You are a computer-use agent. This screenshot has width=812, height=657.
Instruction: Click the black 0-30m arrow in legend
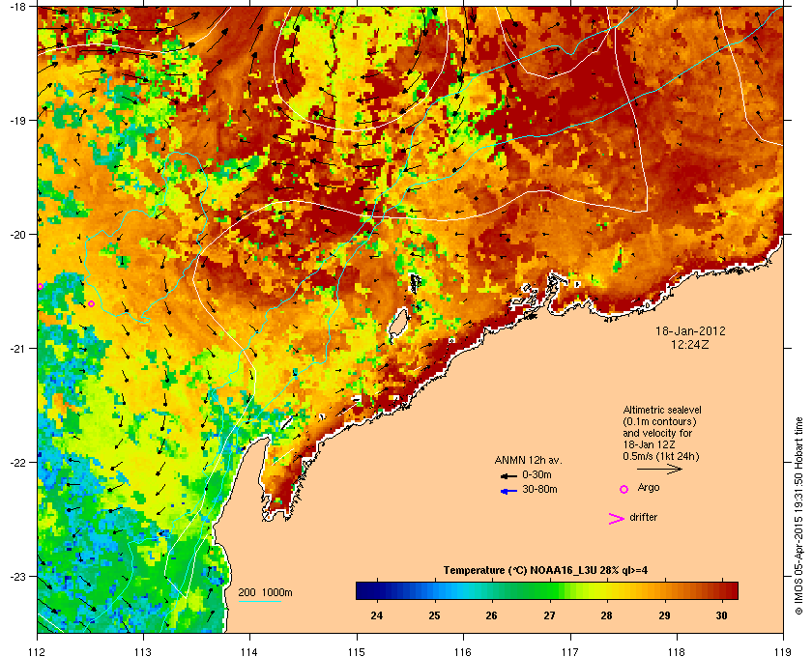point(508,475)
